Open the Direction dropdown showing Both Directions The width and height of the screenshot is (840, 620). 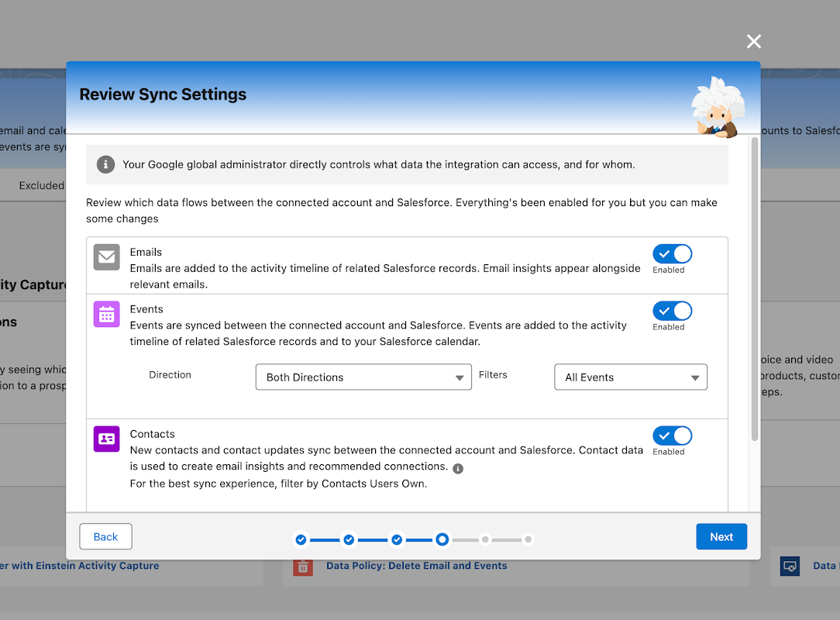point(363,377)
